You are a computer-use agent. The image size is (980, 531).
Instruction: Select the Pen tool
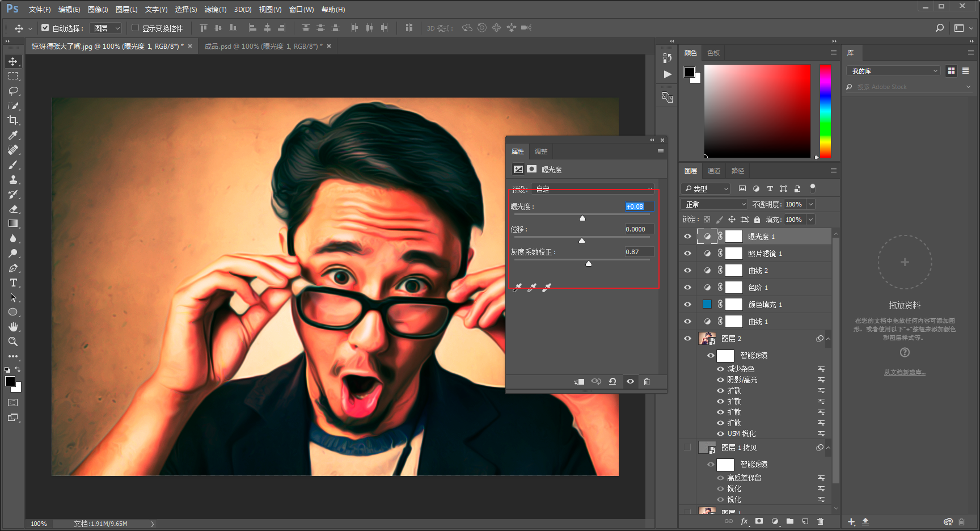click(x=13, y=268)
